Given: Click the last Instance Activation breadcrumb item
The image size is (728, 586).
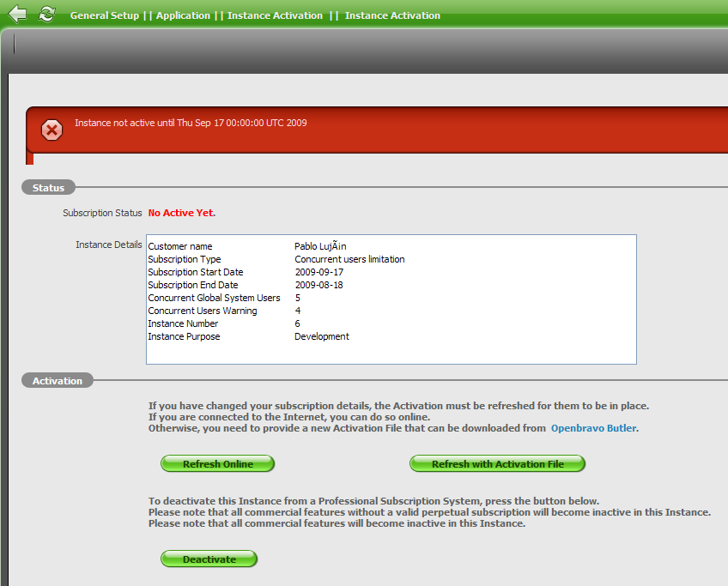Looking at the screenshot, I should coord(392,15).
